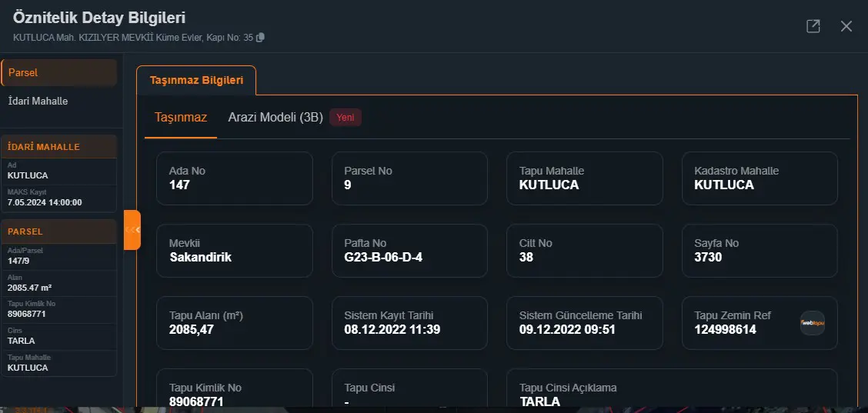Switch to the Arazi Modeli (3B) tab

(x=275, y=118)
